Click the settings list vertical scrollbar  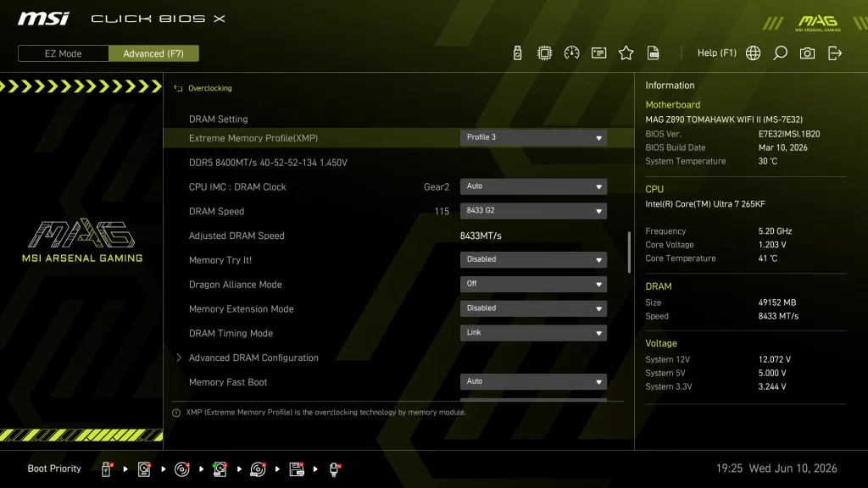click(x=630, y=252)
